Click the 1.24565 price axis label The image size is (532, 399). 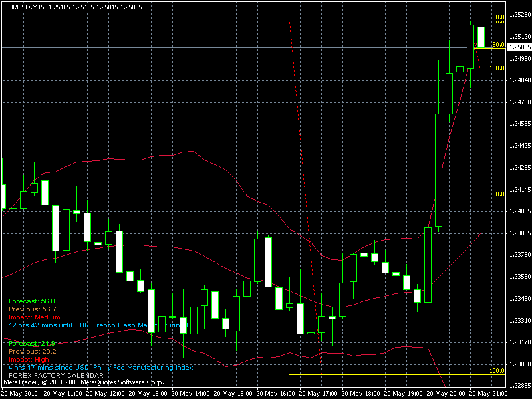coord(520,124)
